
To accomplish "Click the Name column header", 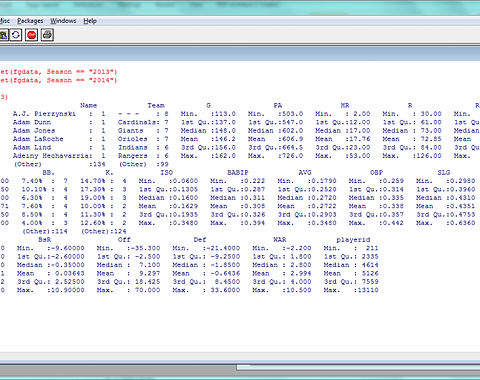I will [x=88, y=105].
